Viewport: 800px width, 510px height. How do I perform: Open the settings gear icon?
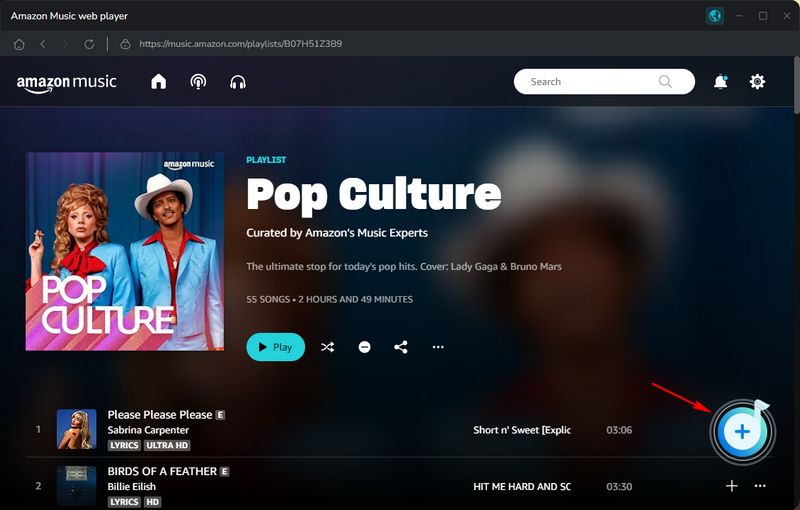click(x=757, y=82)
